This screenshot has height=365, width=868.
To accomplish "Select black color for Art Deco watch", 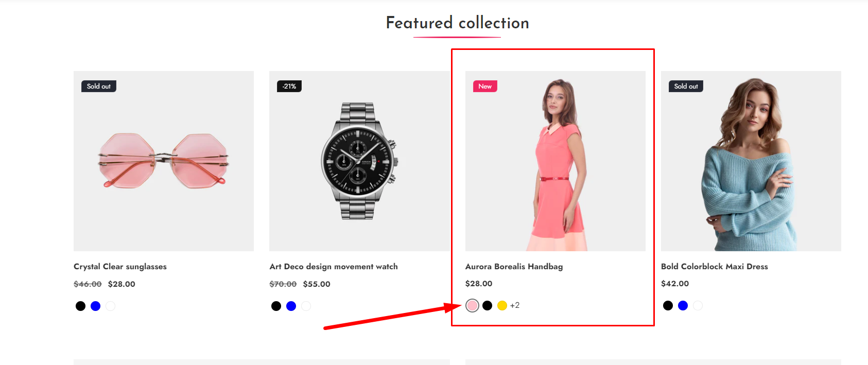I will [276, 306].
